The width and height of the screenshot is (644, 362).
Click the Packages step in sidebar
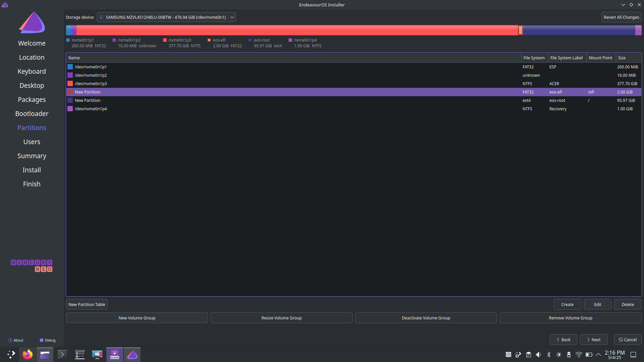point(32,100)
